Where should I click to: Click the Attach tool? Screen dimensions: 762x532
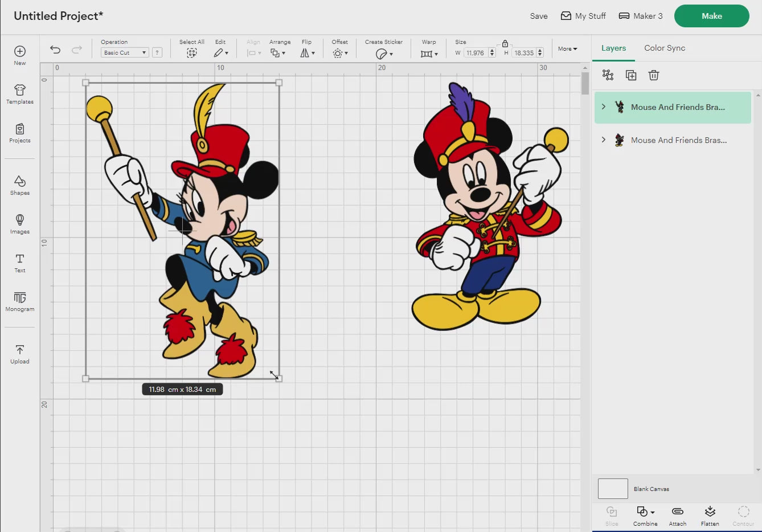[x=678, y=515]
